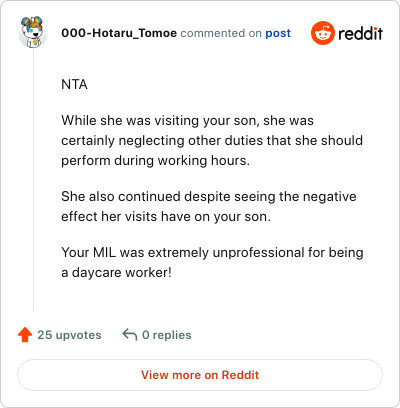400x408 pixels.
Task: Click the gray "commented on" text
Action: pos(221,33)
